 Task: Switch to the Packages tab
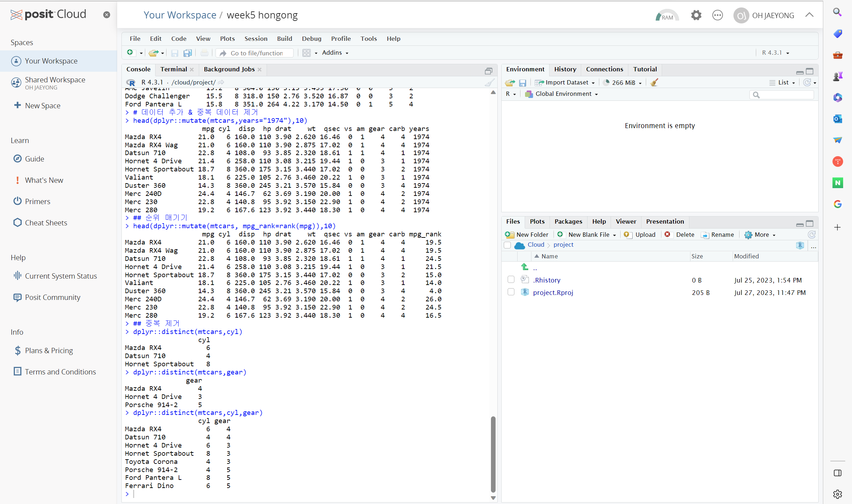tap(568, 221)
